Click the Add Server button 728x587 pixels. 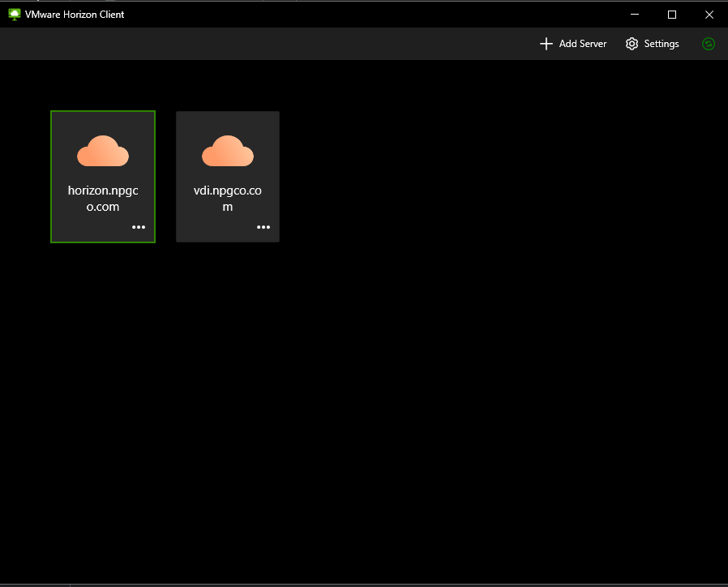(x=573, y=44)
